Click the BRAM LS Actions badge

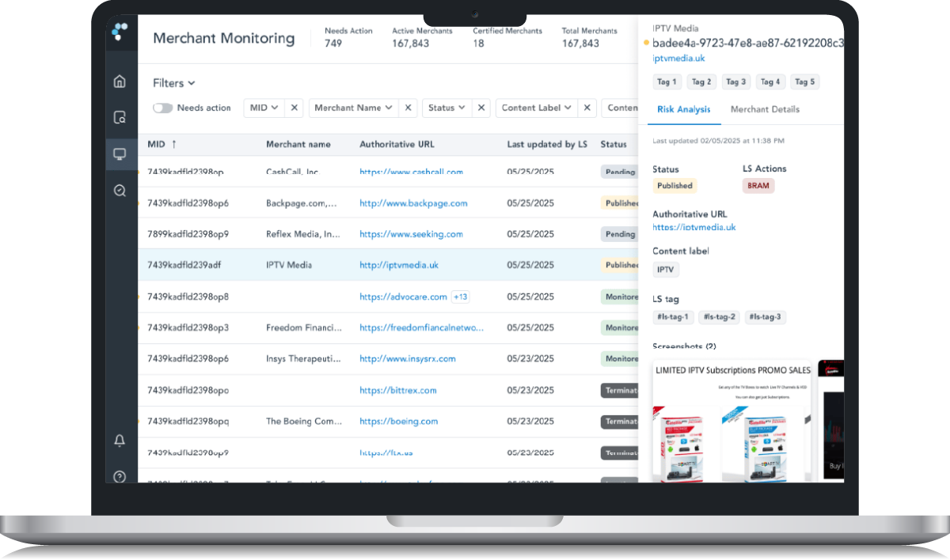[x=758, y=186]
